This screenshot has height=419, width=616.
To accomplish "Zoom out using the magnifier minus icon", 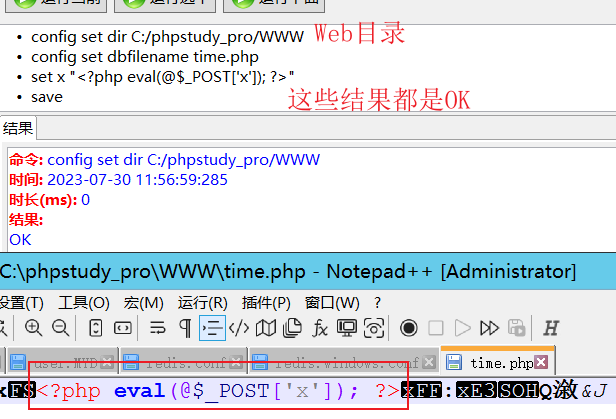I will [x=60, y=328].
